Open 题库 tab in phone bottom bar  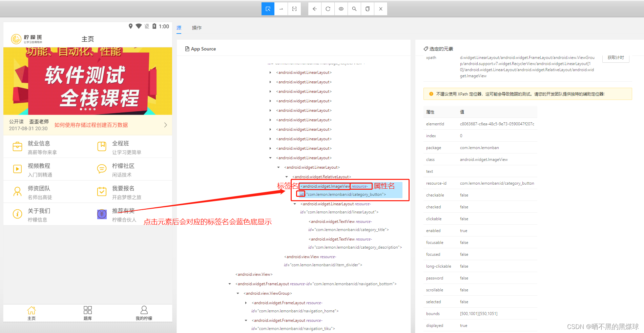(x=88, y=313)
